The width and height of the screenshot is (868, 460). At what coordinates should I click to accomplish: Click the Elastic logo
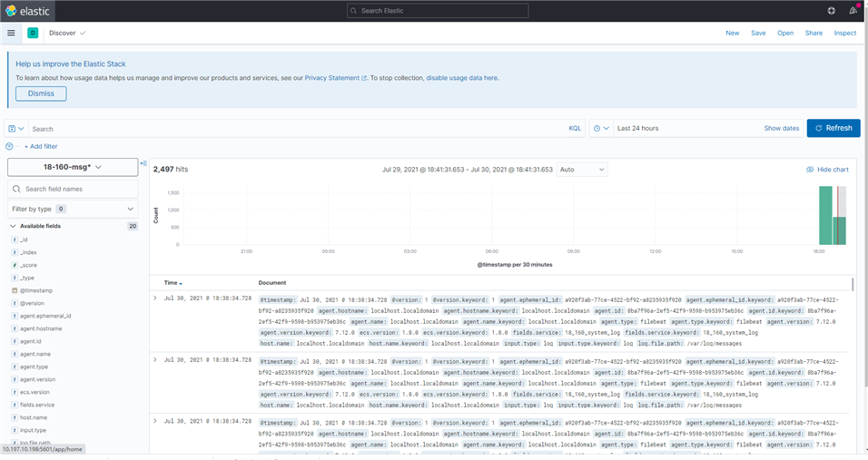click(27, 11)
